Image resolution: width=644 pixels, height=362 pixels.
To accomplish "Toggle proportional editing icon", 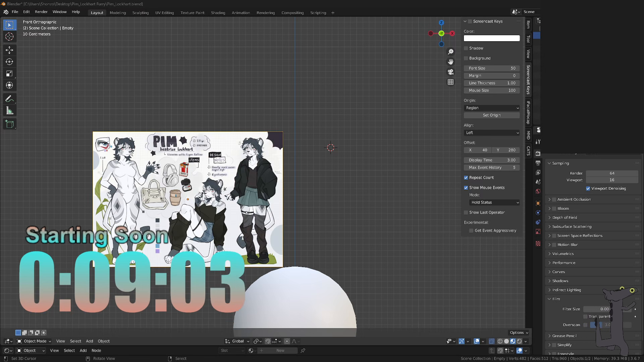I will coord(287,341).
